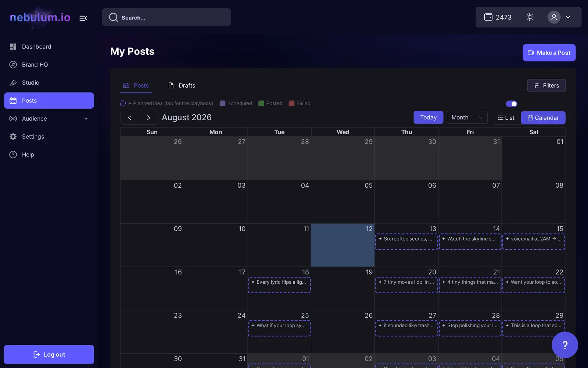Viewport: 588px width, 368px height.
Task: Go to the next month
Action: coord(148,118)
